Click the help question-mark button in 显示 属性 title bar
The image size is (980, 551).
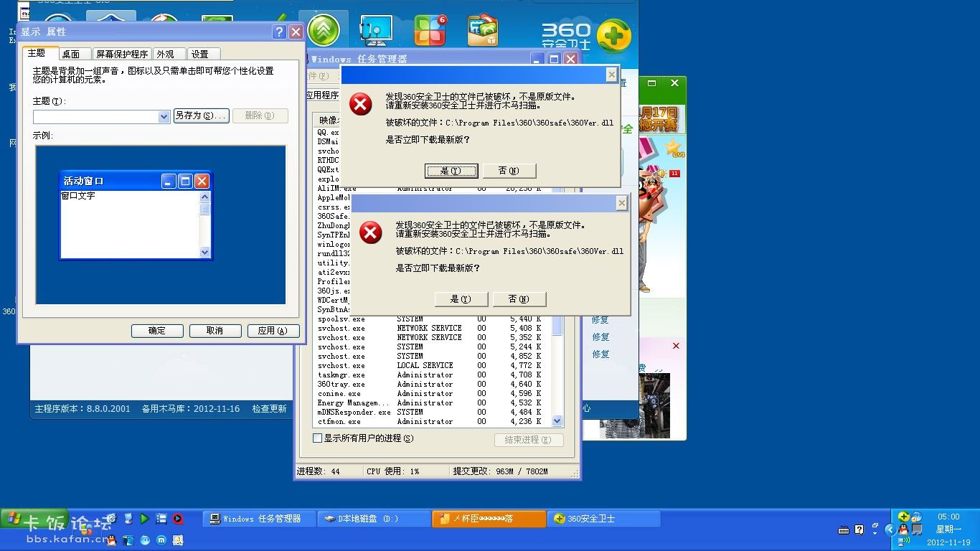[279, 32]
